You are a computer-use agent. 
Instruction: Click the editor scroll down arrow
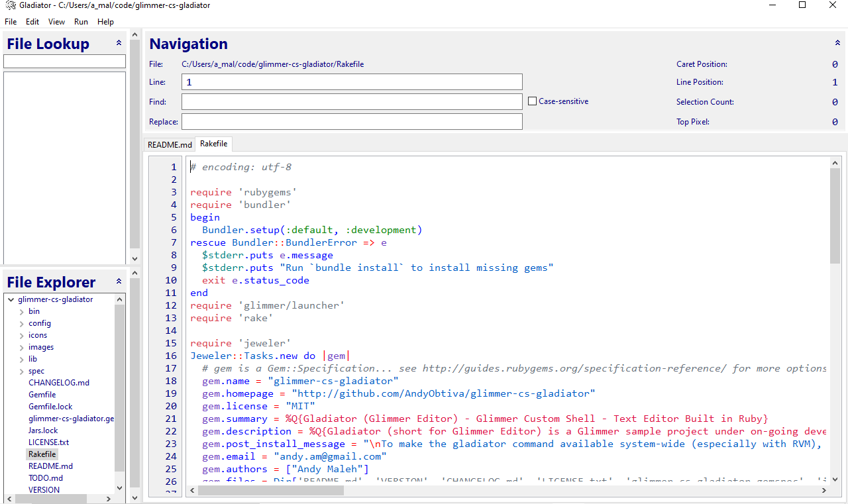(x=835, y=480)
